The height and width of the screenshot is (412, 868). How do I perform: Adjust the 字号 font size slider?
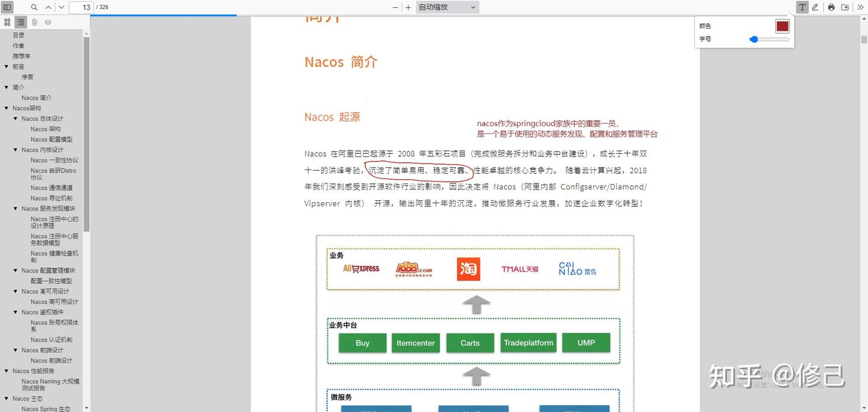click(753, 39)
